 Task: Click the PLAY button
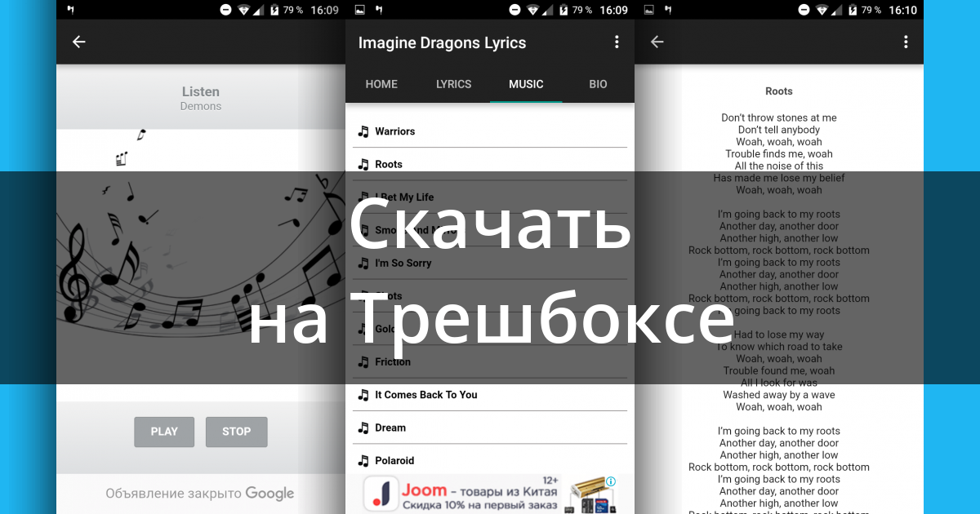[164, 432]
